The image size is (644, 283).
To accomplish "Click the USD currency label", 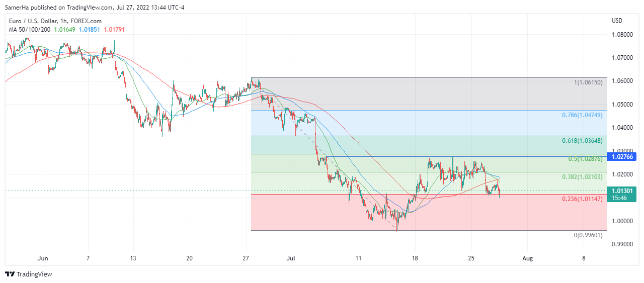I will pyautogui.click(x=617, y=21).
